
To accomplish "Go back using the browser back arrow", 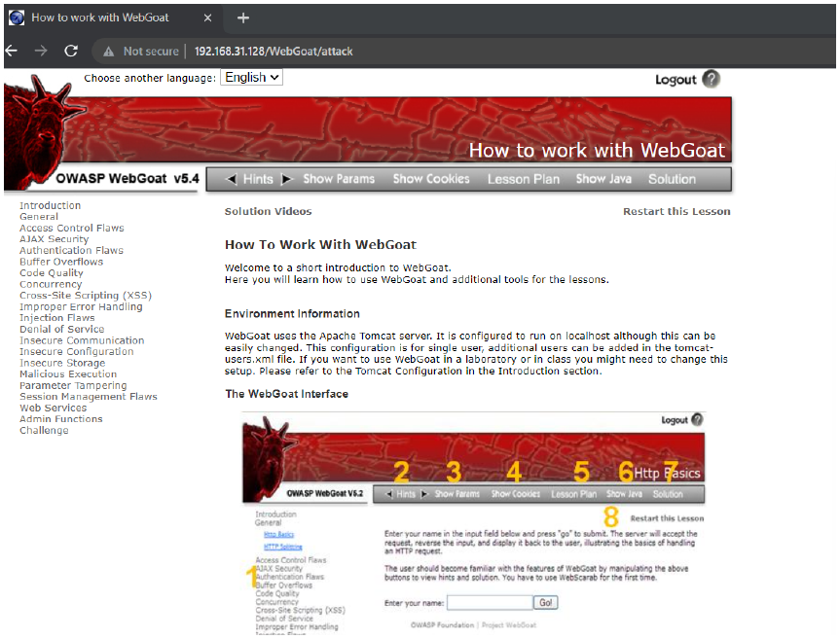I will pyautogui.click(x=12, y=51).
